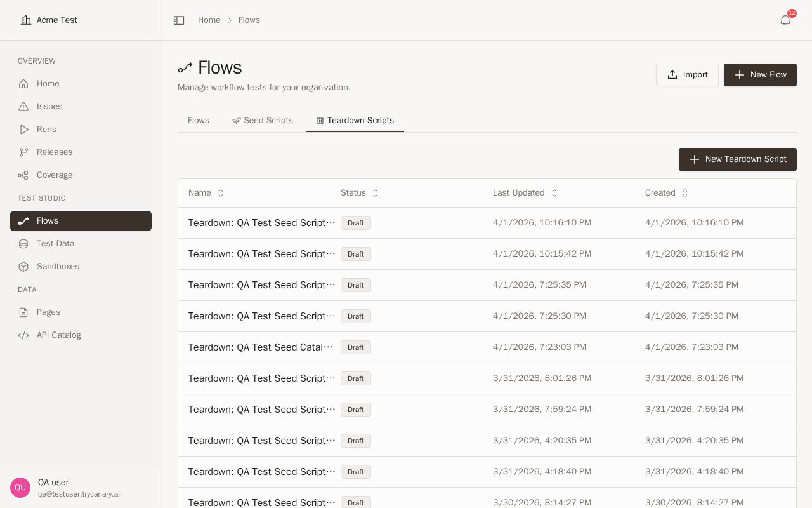Click the red 12 notification badge
Viewport: 812px width, 508px height.
792,13
